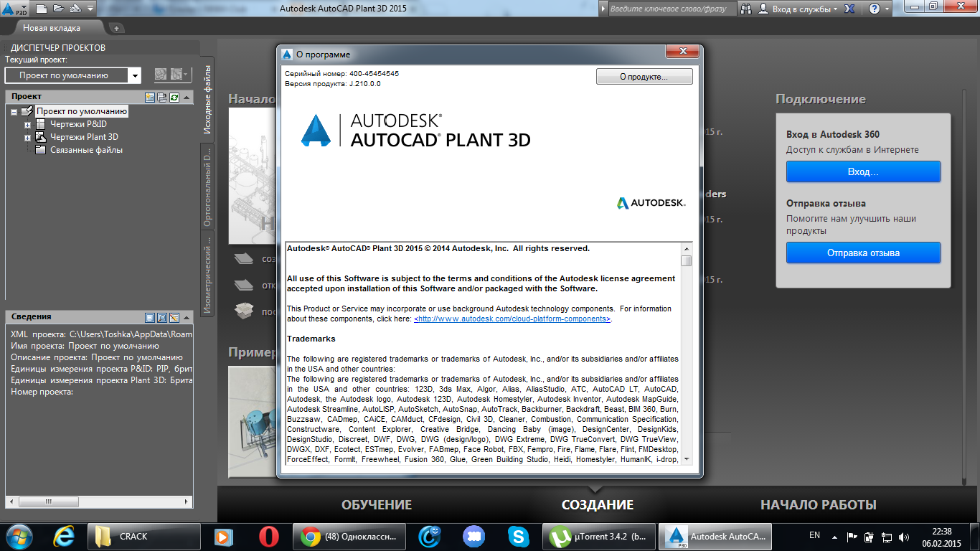Image resolution: width=980 pixels, height=551 pixels.
Task: Switch to µTorrent 3.4.2 taskbar window
Action: click(x=598, y=536)
